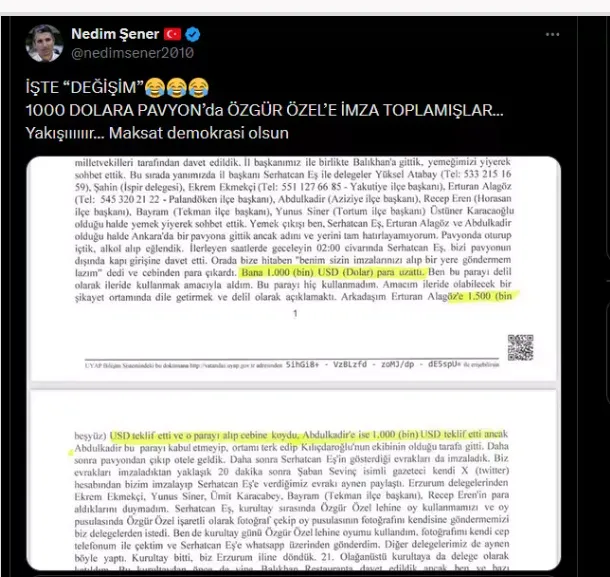This screenshot has width=610, height=577.
Task: Open the top document page image
Action: pyautogui.click(x=294, y=269)
